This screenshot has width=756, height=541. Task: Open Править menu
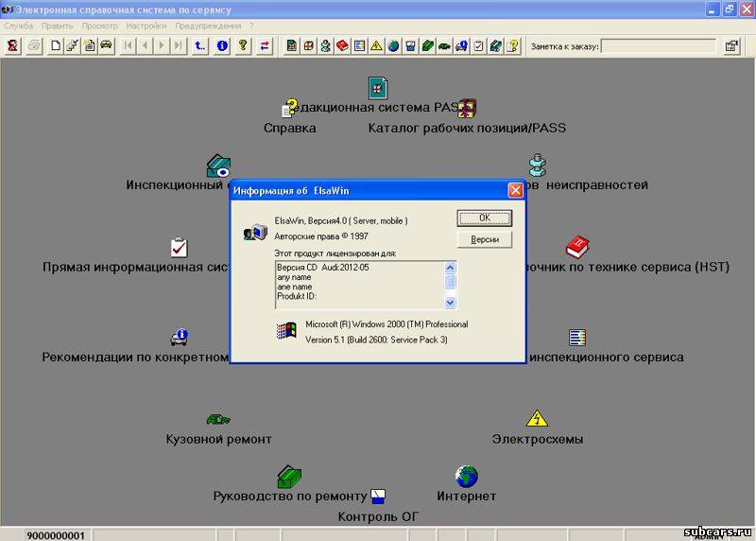tap(58, 26)
